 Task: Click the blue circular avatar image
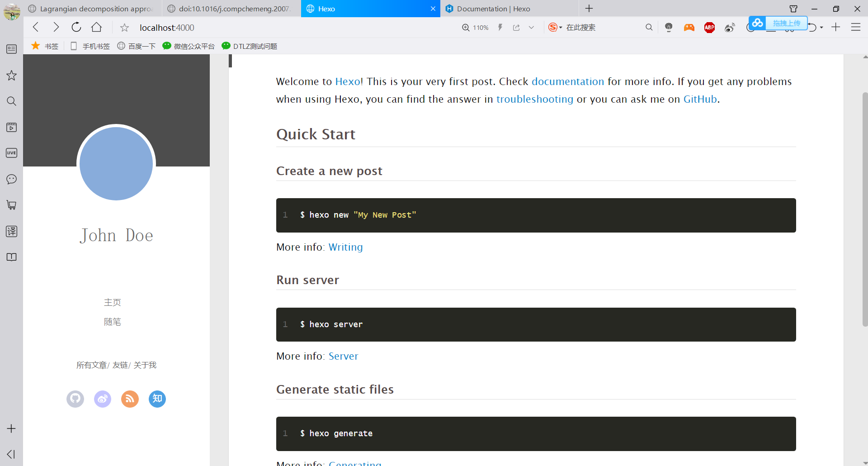coord(116,163)
